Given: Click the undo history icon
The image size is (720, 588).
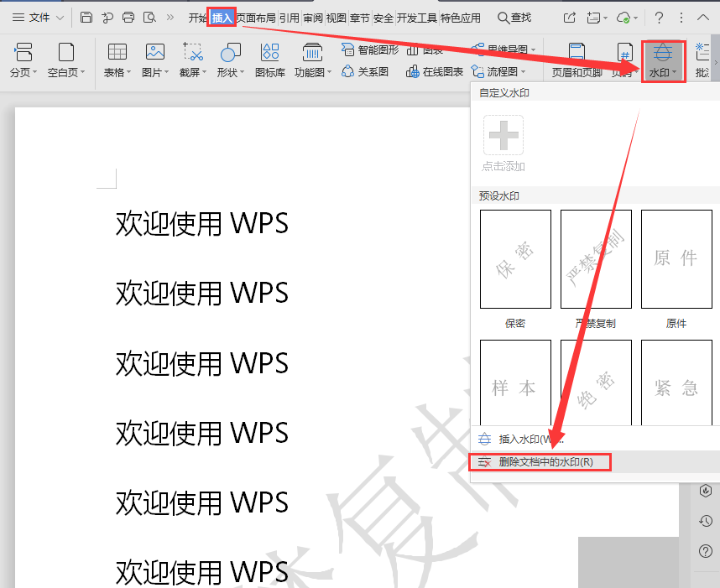Looking at the screenshot, I should (x=107, y=18).
